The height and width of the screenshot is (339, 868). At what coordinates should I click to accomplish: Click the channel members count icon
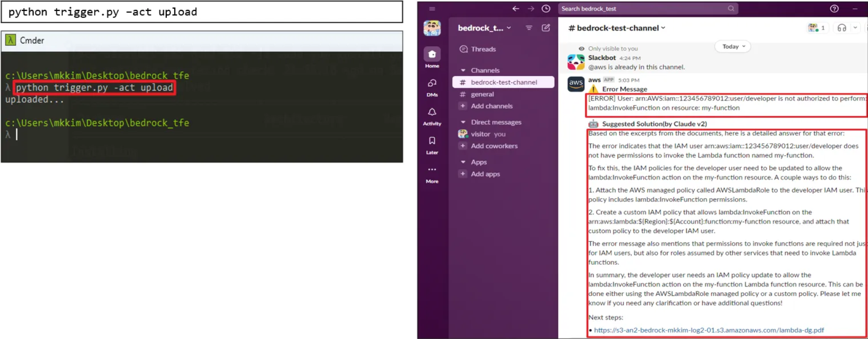coord(816,28)
